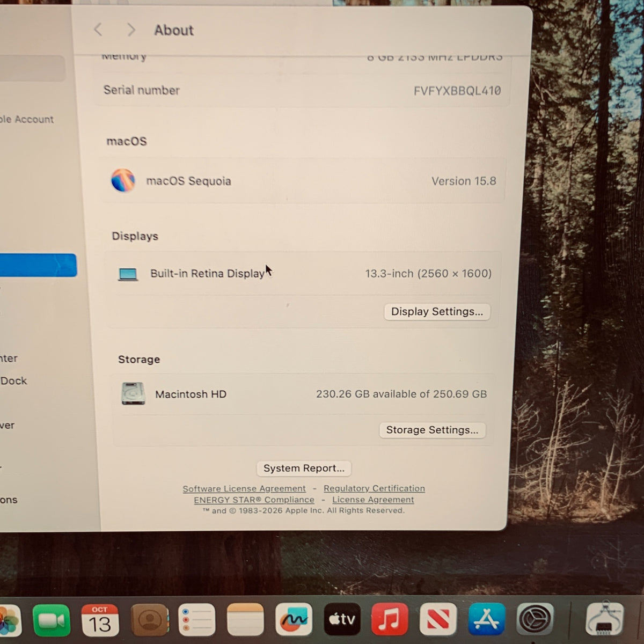Go back using the left chevron

click(x=98, y=30)
